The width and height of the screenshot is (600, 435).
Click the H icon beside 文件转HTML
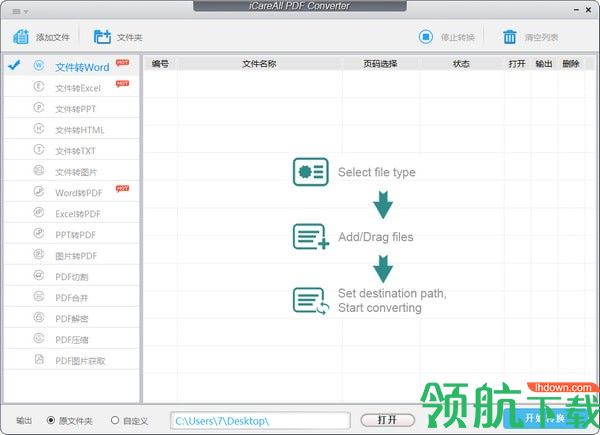pyautogui.click(x=39, y=128)
